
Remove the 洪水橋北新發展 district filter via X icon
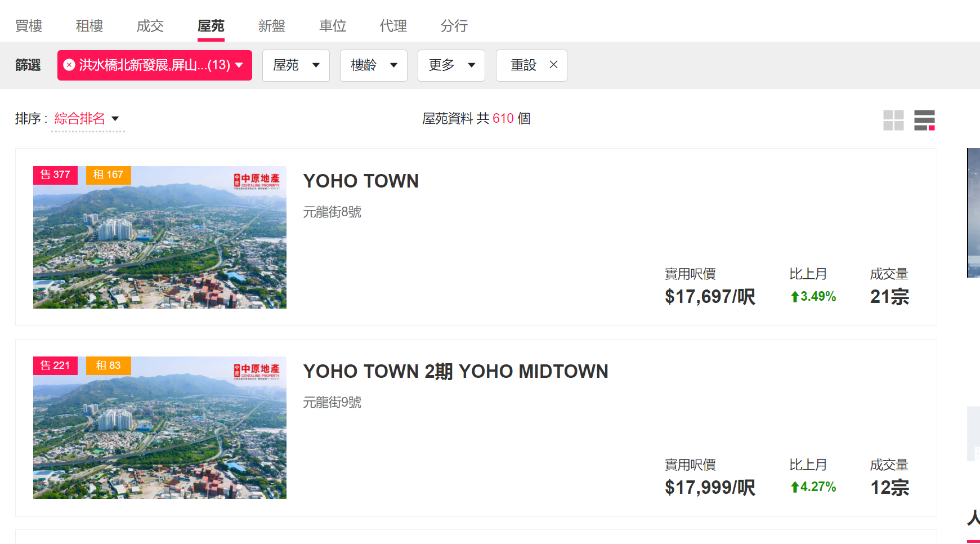click(69, 65)
